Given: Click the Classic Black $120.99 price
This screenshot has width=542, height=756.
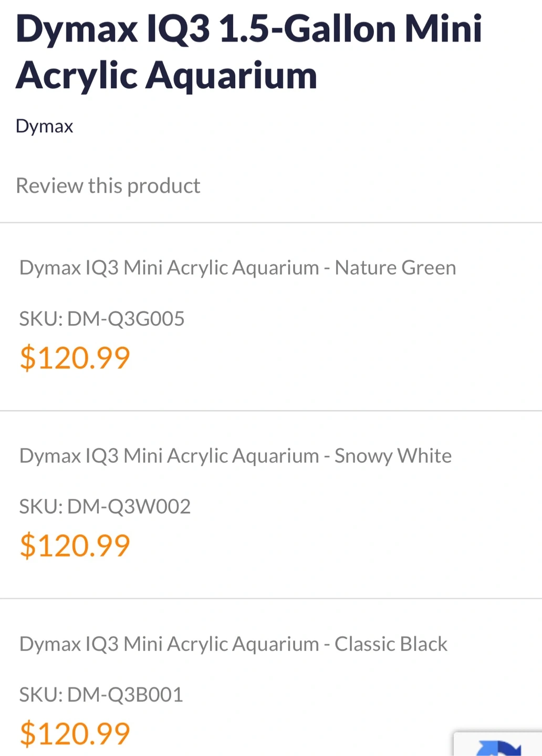Looking at the screenshot, I should 75,733.
